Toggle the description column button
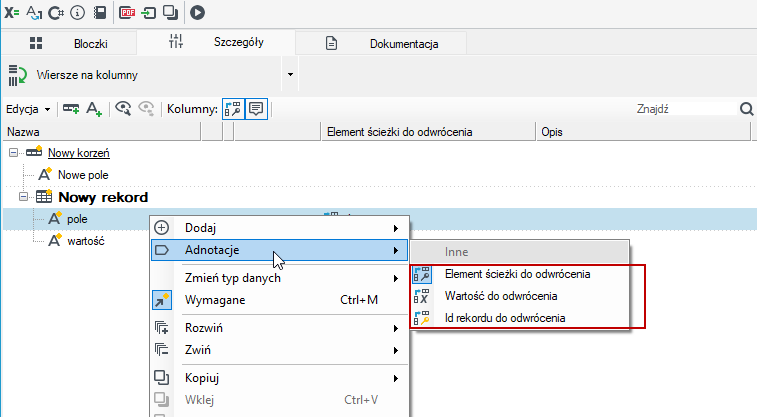The width and height of the screenshot is (757, 417). 256,109
